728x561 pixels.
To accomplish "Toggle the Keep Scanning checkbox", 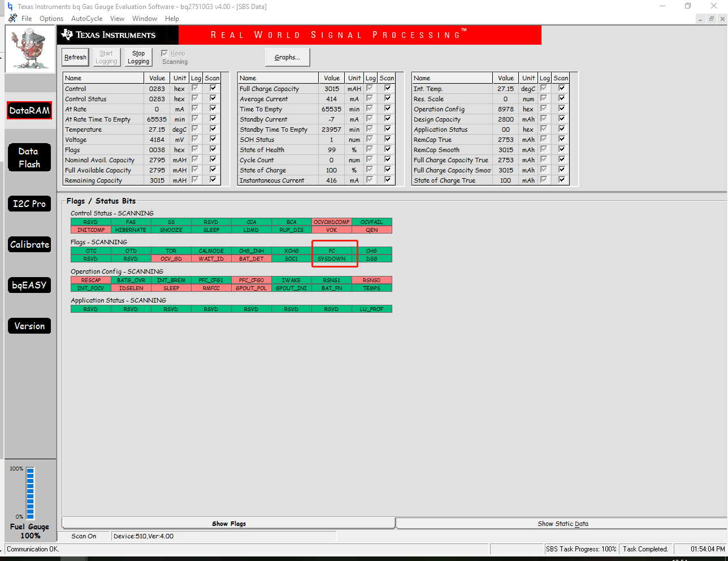I will click(x=164, y=53).
